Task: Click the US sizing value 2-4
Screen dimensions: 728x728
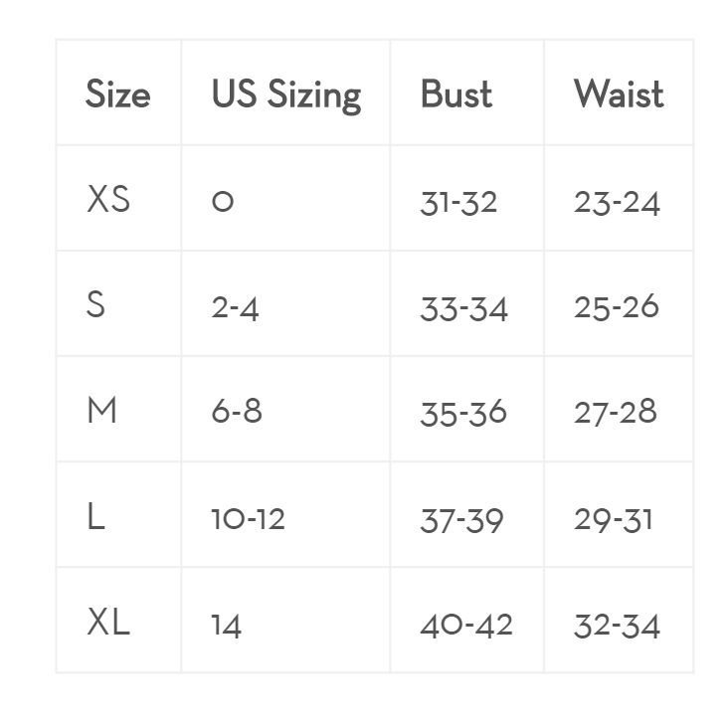Action: 235,308
